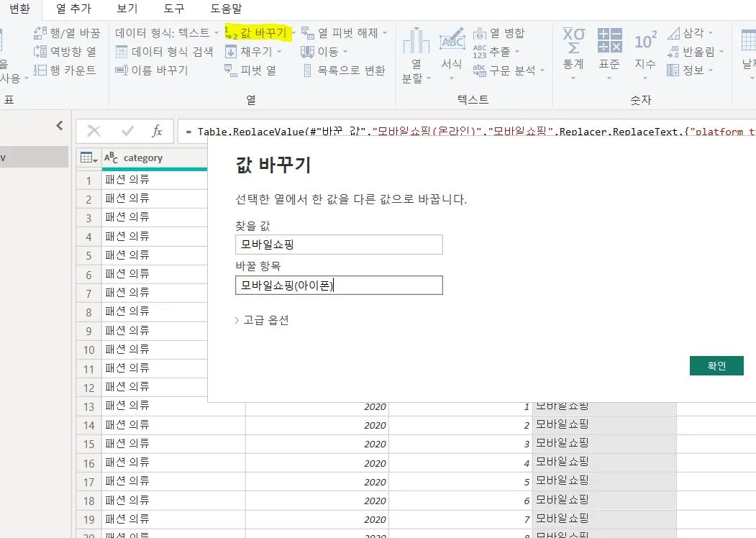Click 모바일쇼핑 cell in row 18
Screen dimensions: 756x538
(x=604, y=500)
